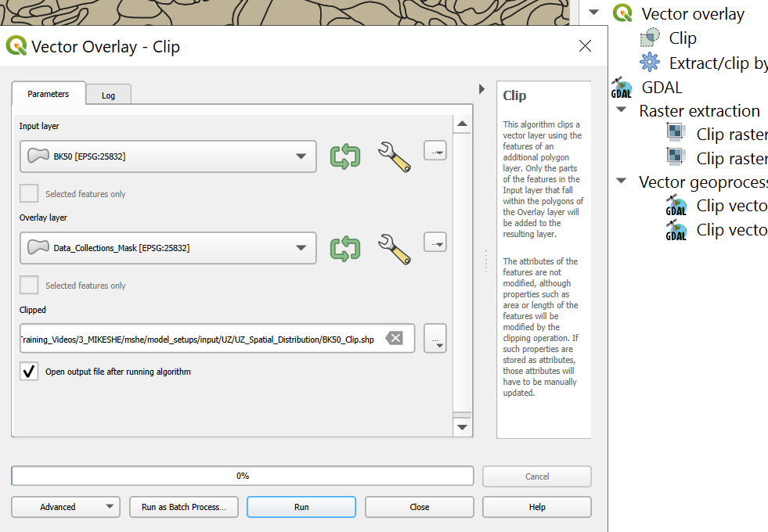Click parameters scrollbar down arrow
The height and width of the screenshot is (532, 768).
click(x=462, y=427)
